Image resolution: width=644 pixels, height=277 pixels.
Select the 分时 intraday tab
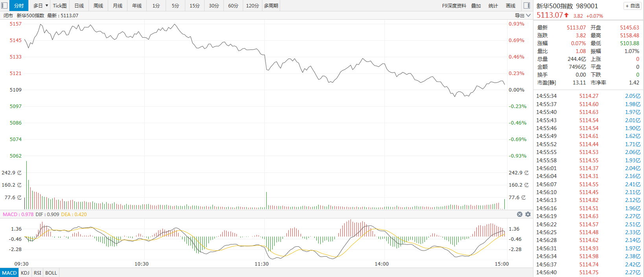click(x=19, y=6)
